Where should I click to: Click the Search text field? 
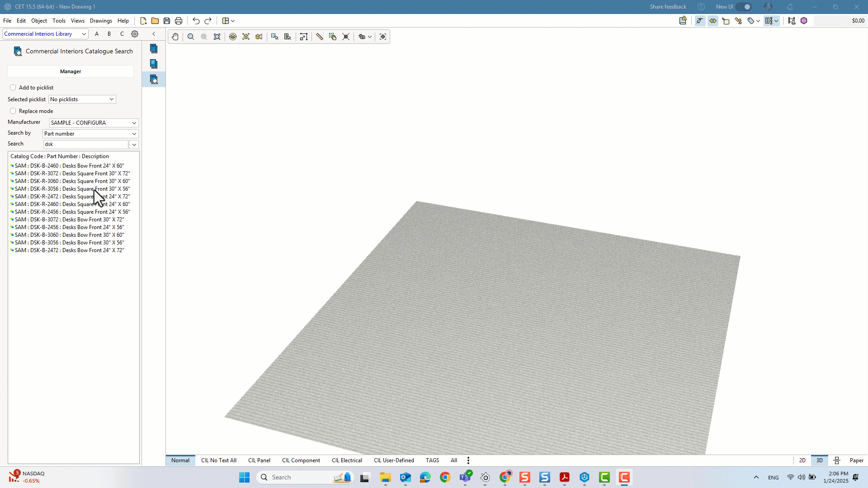[86, 145]
